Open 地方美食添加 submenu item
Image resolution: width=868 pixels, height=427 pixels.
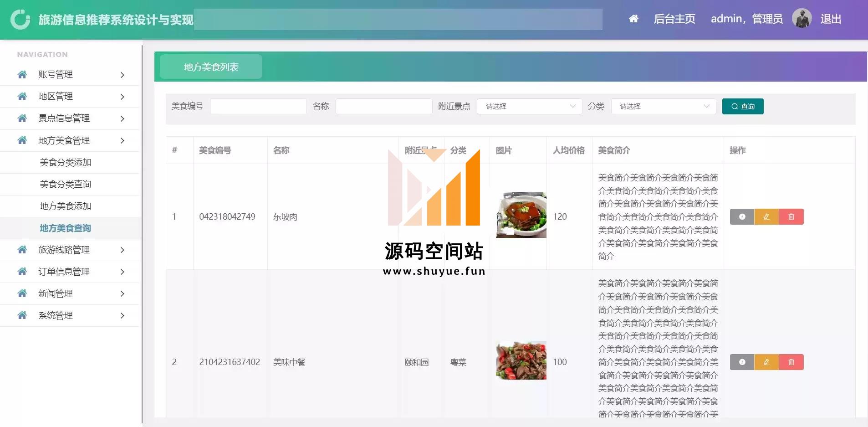coord(66,206)
